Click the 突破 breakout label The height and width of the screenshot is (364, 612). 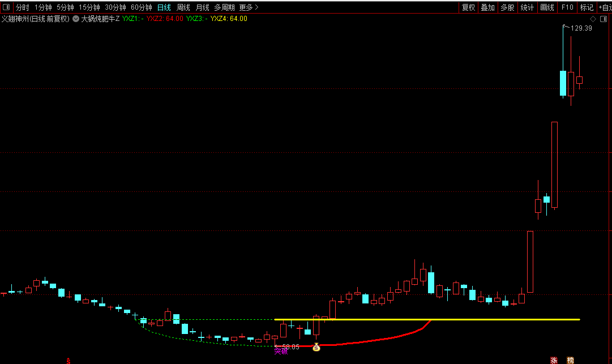(x=281, y=352)
